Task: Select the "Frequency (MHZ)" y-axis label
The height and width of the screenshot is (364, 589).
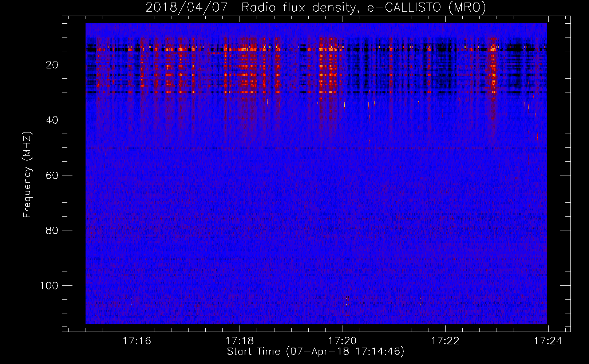Action: (27, 174)
